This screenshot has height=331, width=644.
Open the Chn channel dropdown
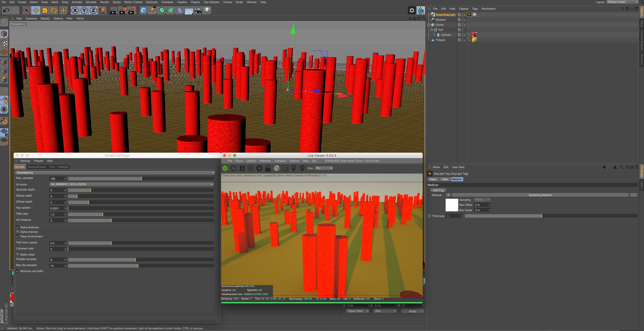(324, 168)
